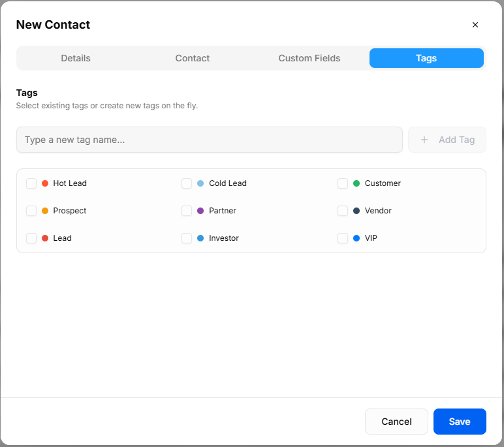Open the Contact tab
The image size is (504, 447).
(193, 58)
